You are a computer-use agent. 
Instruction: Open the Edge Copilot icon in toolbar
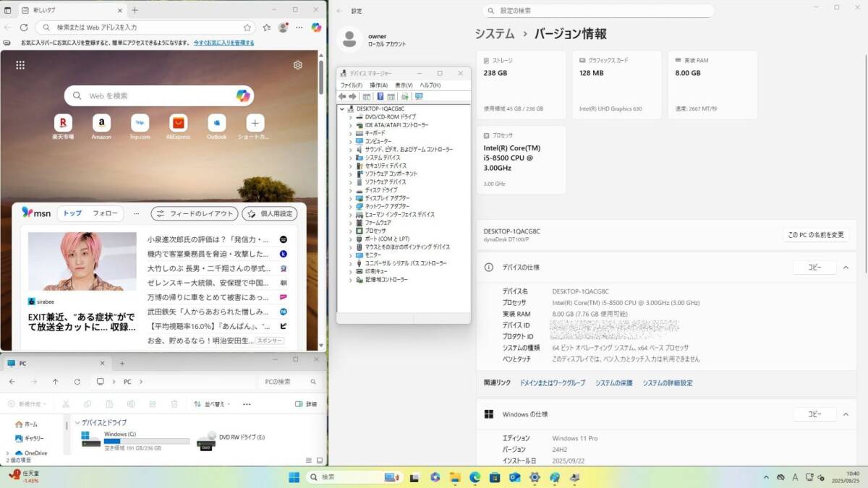(x=316, y=27)
